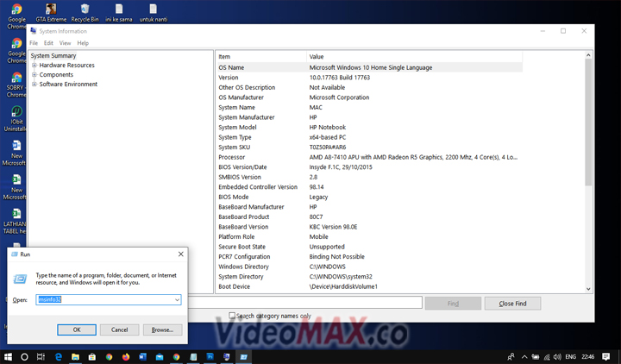This screenshot has height=364, width=621.
Task: Click the Close Find button
Action: pyautogui.click(x=512, y=304)
